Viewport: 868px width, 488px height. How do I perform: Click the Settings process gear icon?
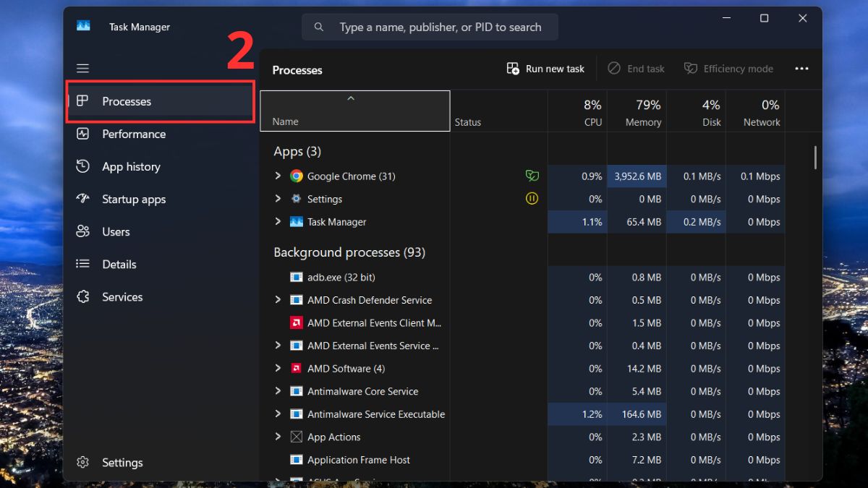pyautogui.click(x=296, y=199)
